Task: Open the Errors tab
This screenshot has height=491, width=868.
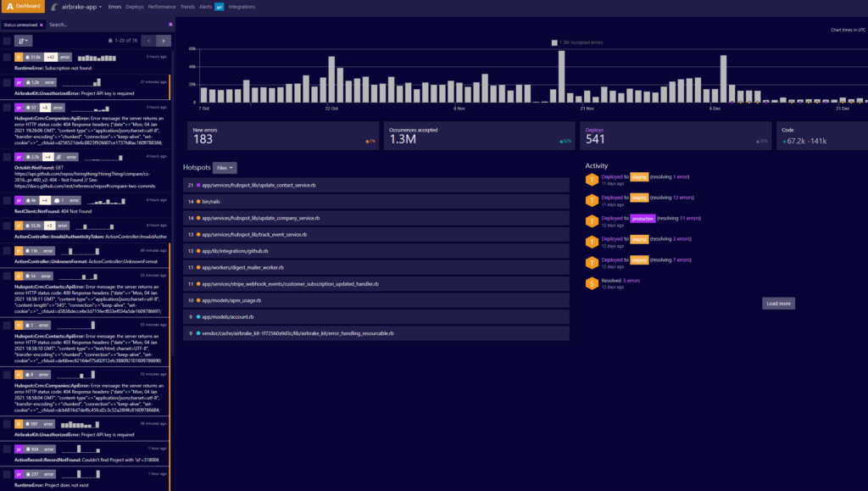Action: click(114, 7)
